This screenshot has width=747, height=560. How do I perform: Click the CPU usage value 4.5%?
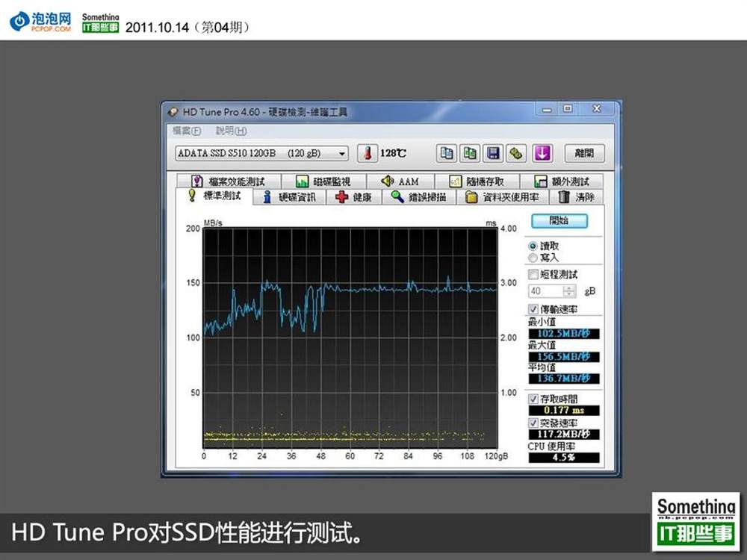pyautogui.click(x=563, y=457)
